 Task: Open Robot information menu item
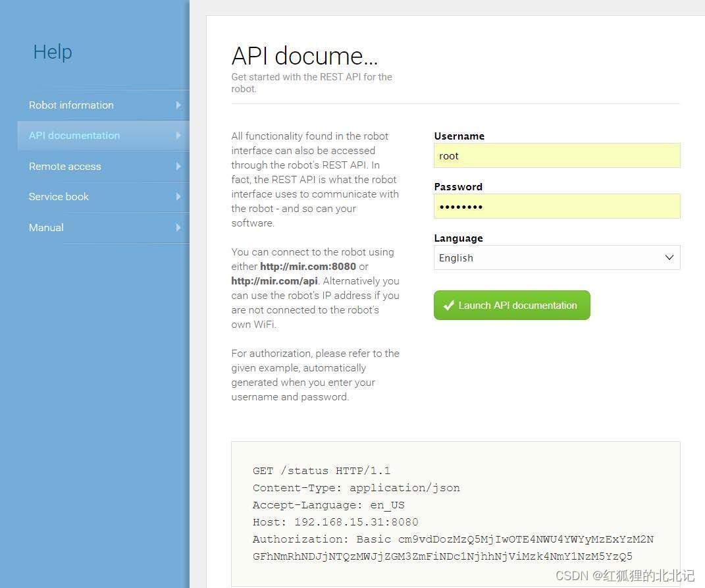pos(103,105)
